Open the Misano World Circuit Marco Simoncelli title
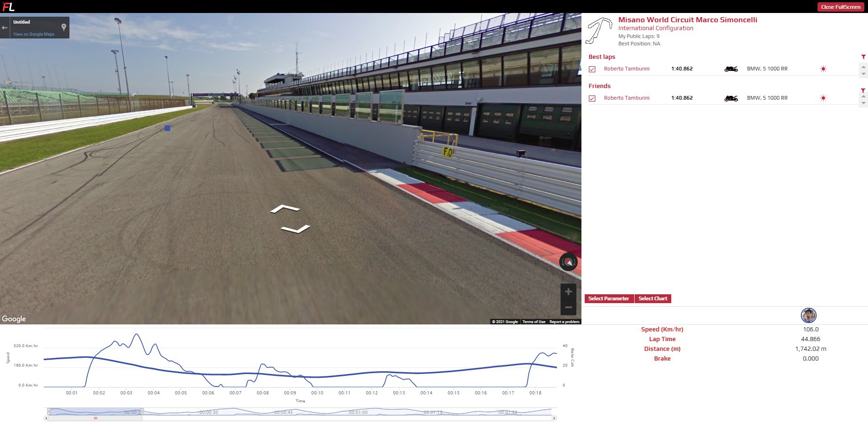868x425 pixels. pyautogui.click(x=687, y=20)
